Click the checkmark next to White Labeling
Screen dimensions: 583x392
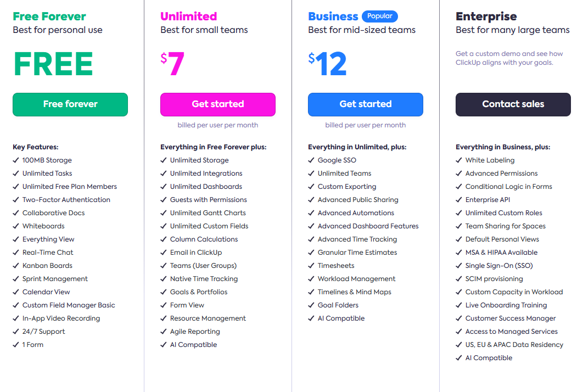(458, 160)
